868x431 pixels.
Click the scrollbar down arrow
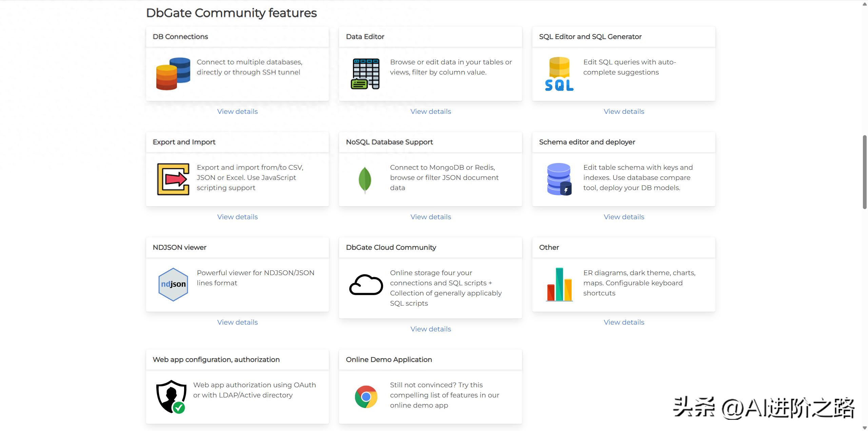coord(865,428)
